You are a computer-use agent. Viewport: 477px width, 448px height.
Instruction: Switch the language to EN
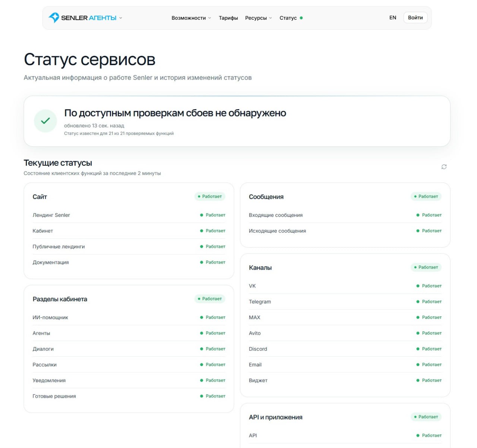[x=393, y=18]
